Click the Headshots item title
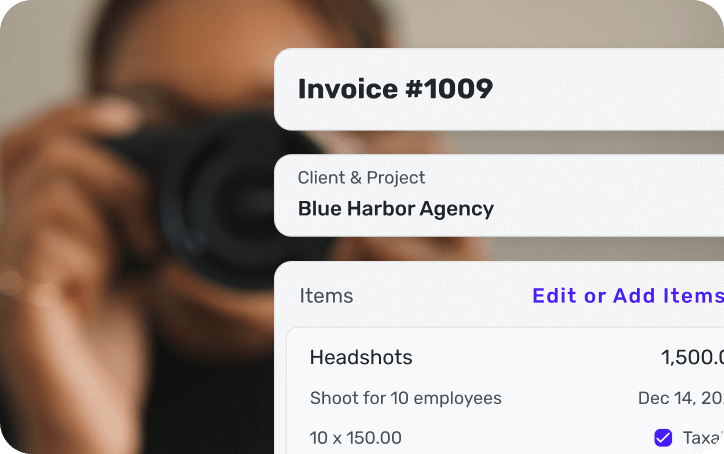The width and height of the screenshot is (724, 454). [x=361, y=357]
